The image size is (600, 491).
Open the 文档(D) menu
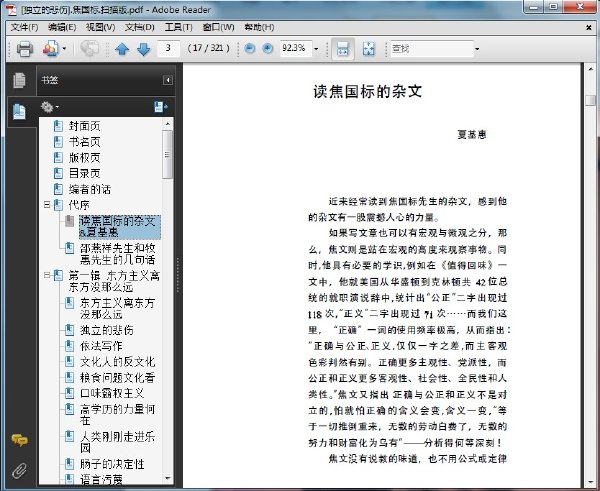[x=140, y=27]
